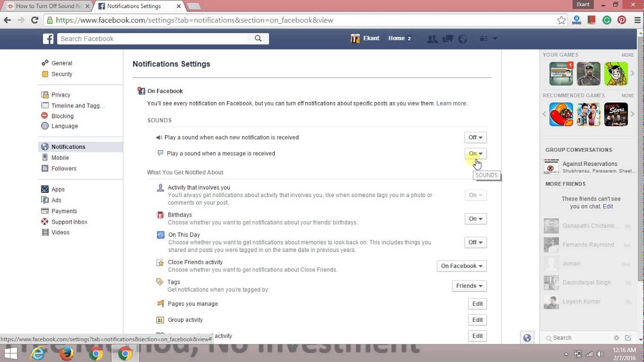Viewport: 644px width, 362px height.
Task: Click Edit link for chat friends
Action: (x=608, y=207)
